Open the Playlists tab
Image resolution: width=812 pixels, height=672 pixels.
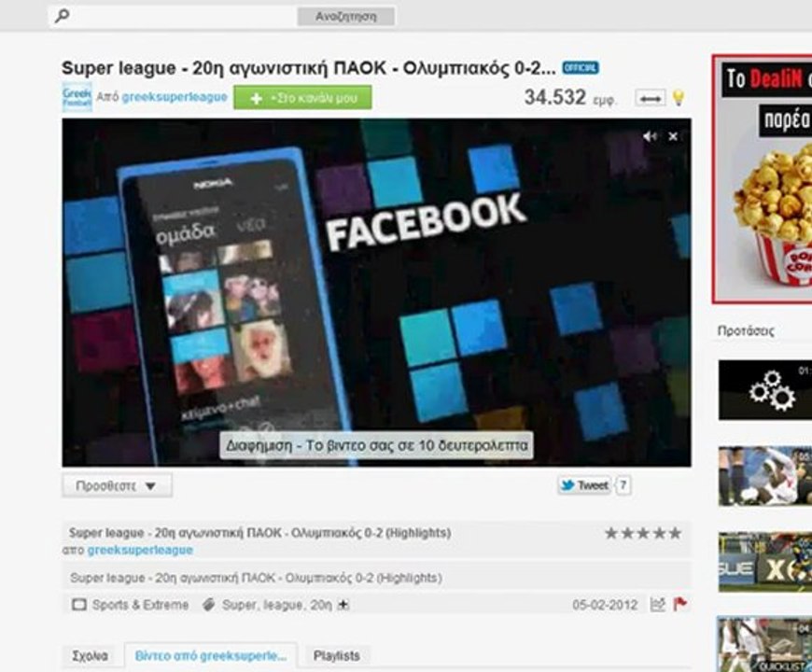(337, 656)
